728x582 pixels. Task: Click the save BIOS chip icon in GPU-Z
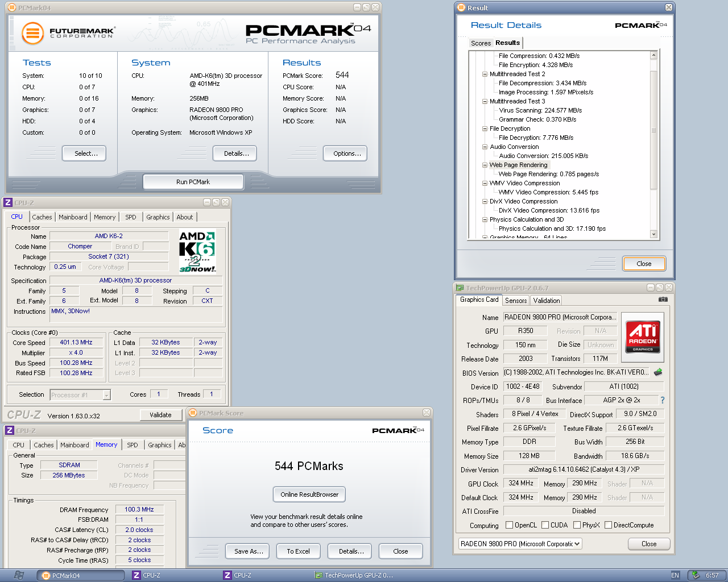click(x=658, y=372)
